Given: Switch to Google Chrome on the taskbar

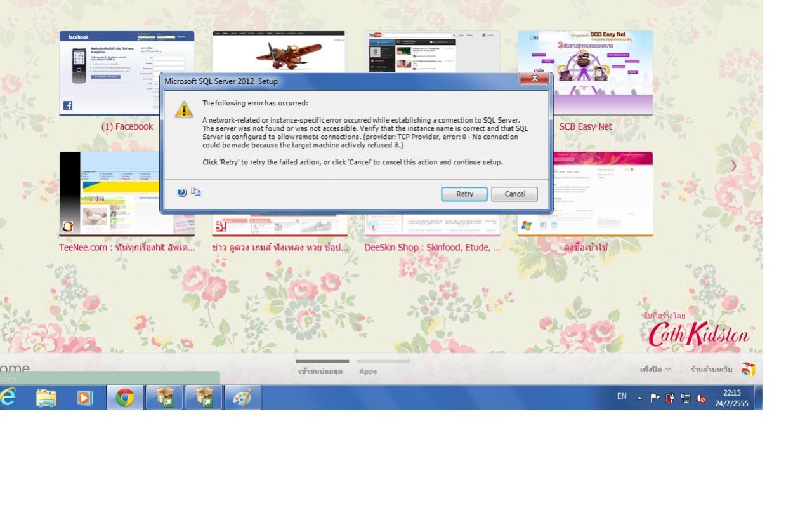Looking at the screenshot, I should pos(125,398).
